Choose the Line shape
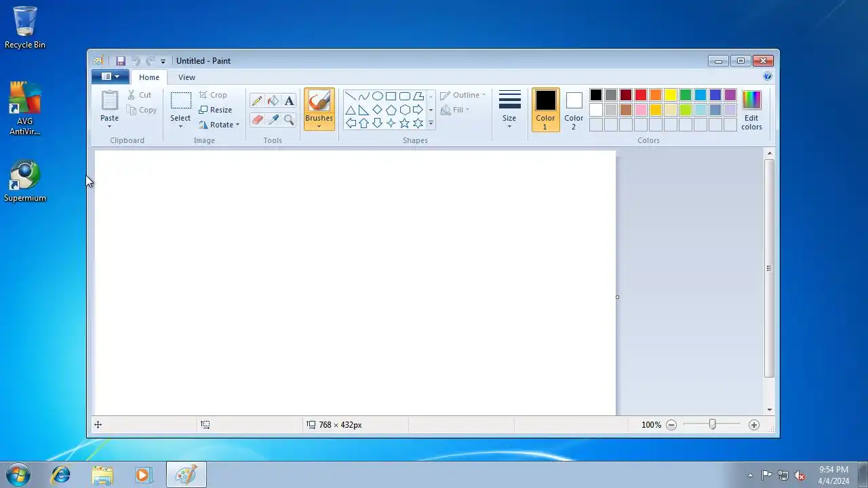This screenshot has height=488, width=868. 351,96
